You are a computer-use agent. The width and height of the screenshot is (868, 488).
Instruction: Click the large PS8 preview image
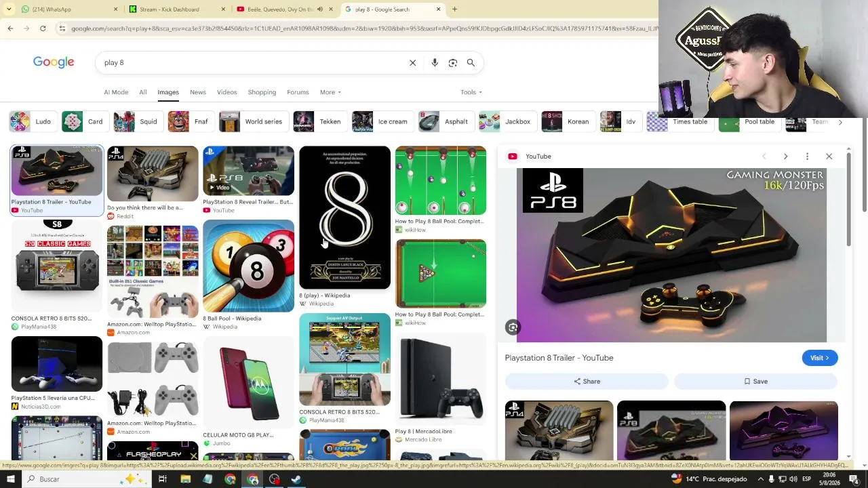671,256
